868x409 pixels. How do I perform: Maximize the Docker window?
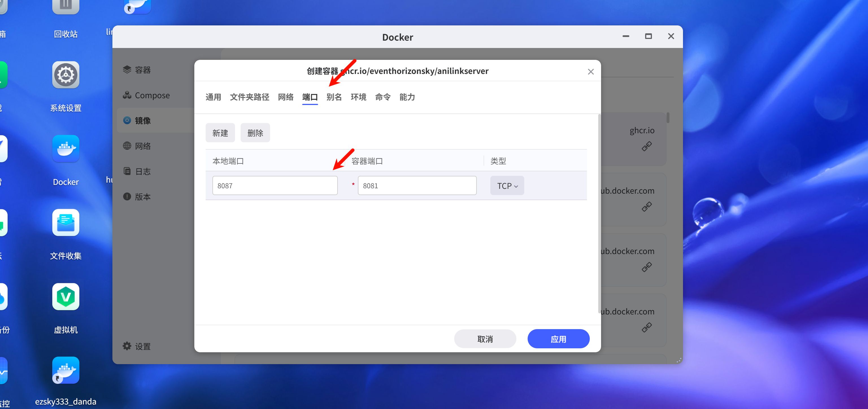pyautogui.click(x=648, y=36)
